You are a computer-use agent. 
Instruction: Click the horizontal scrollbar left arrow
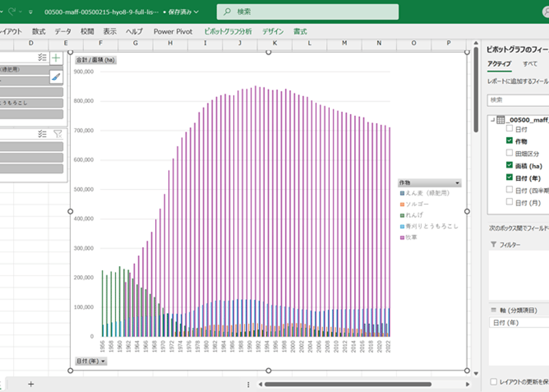260,384
